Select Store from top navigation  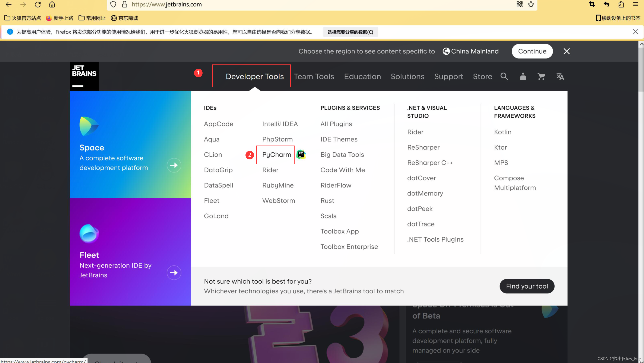click(x=483, y=76)
